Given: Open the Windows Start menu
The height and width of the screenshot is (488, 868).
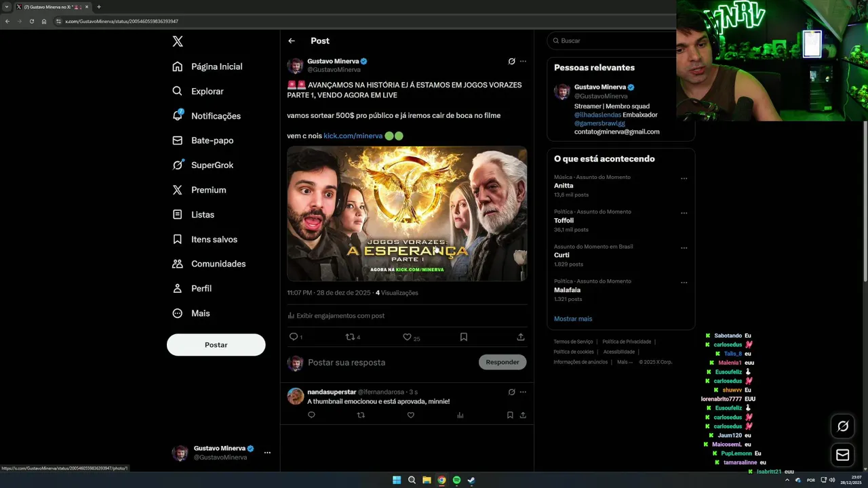Looking at the screenshot, I should coord(397,480).
